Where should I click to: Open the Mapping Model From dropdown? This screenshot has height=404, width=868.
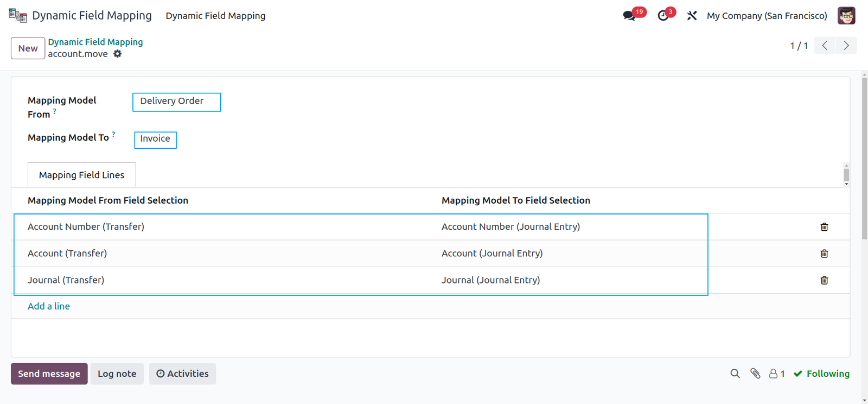pos(177,102)
